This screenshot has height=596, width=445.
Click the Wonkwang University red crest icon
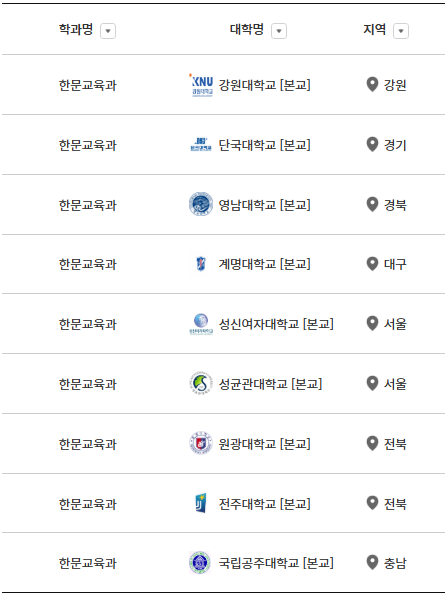[201, 443]
